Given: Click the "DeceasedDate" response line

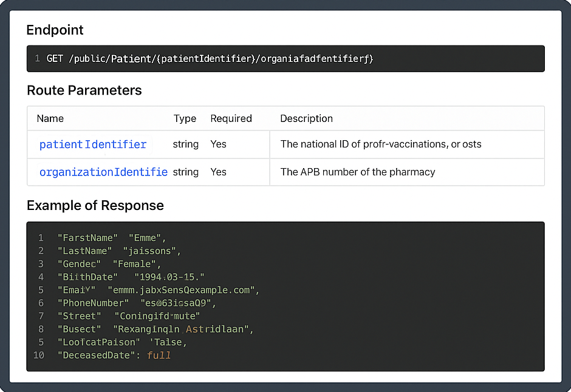Looking at the screenshot, I should point(114,355).
